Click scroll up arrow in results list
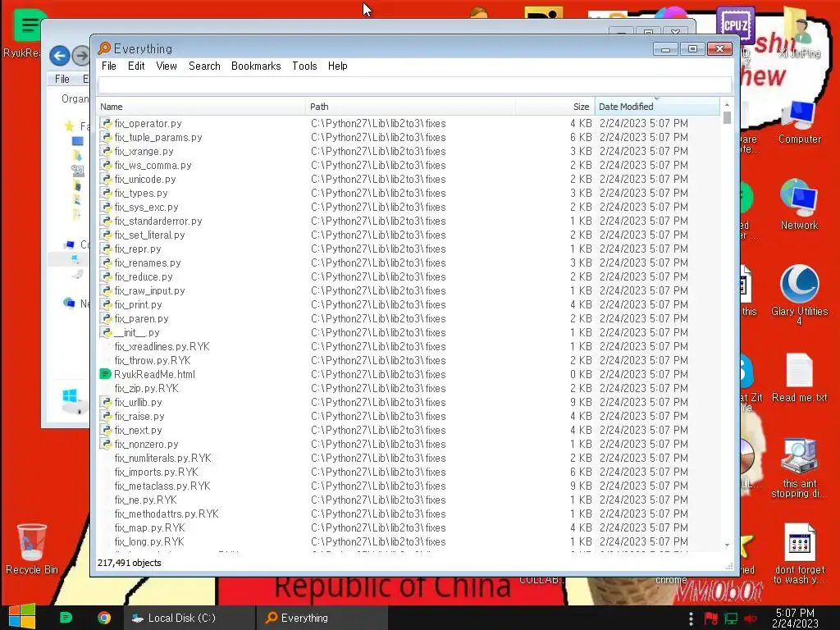The width and height of the screenshot is (840, 630). pyautogui.click(x=727, y=104)
